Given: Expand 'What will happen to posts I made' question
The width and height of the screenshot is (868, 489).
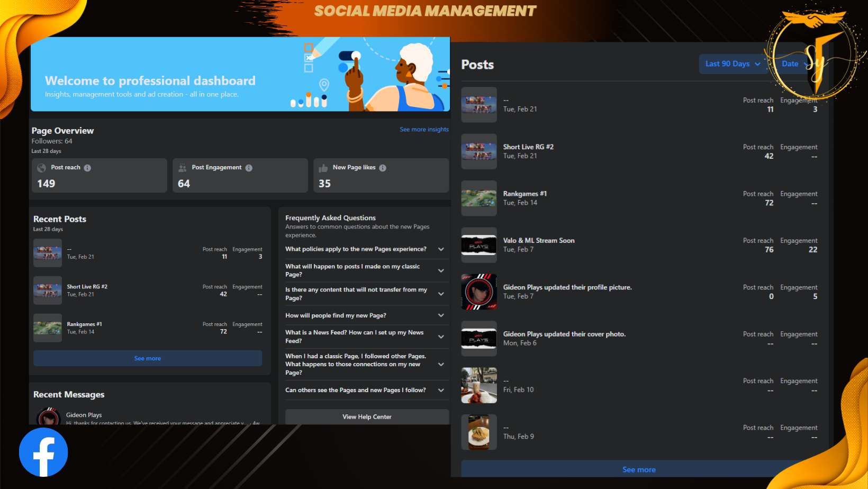Looking at the screenshot, I should pos(441,270).
